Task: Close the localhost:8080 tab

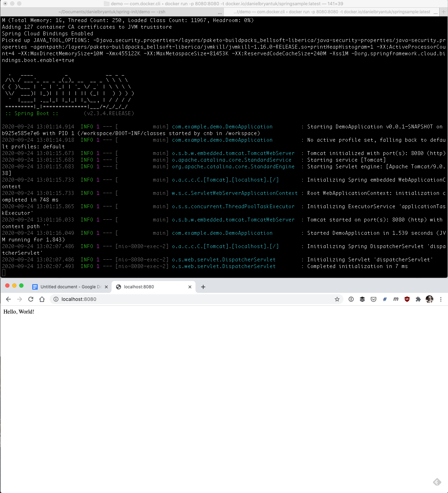Action: point(190,287)
